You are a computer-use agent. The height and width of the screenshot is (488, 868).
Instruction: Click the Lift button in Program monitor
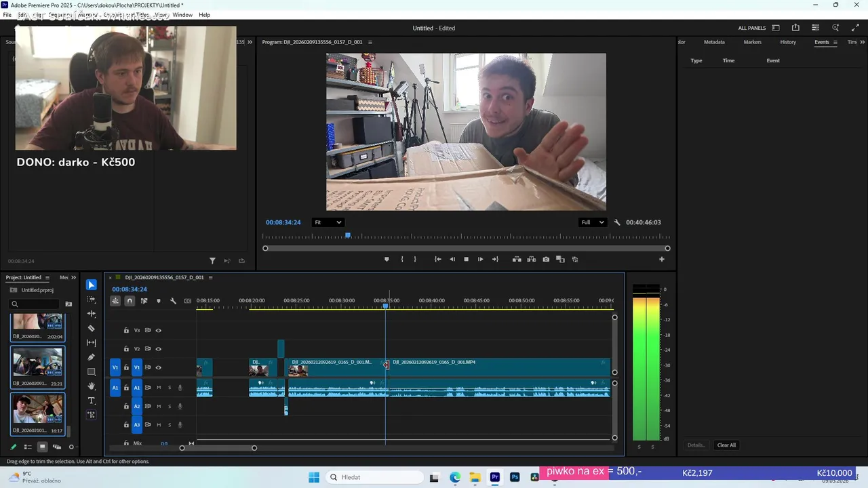[x=517, y=259]
